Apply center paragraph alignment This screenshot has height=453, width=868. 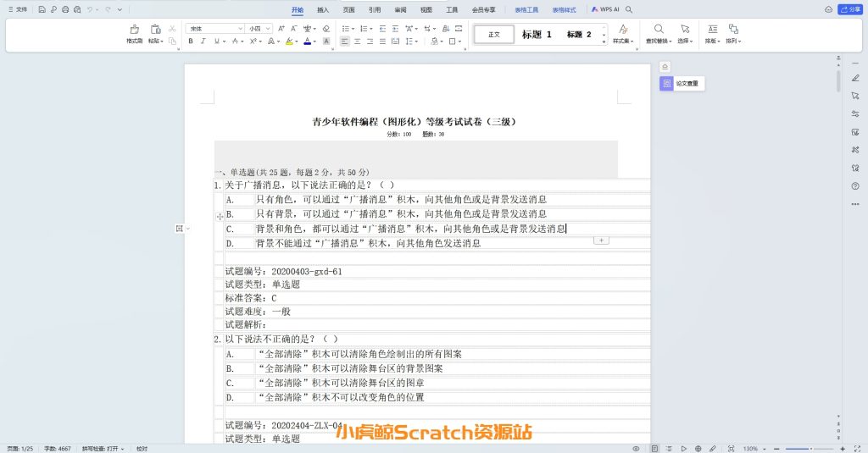(358, 41)
